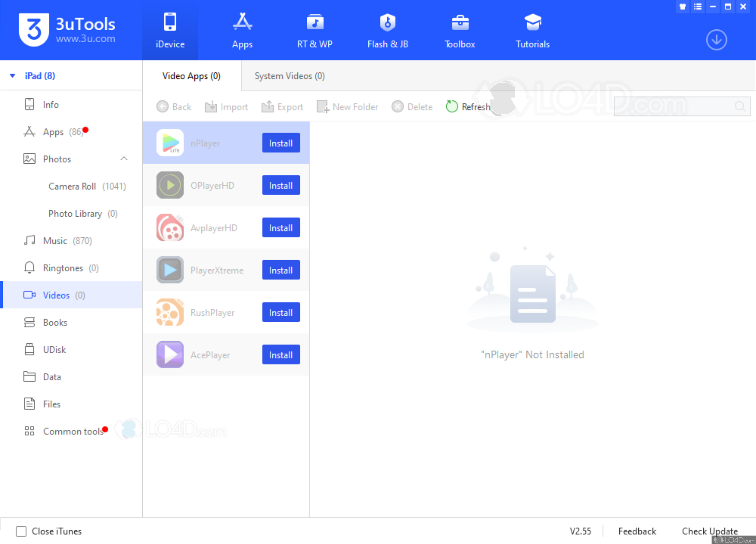Image resolution: width=756 pixels, height=544 pixels.
Task: Open Ringtones (0) in the sidebar
Action: click(x=71, y=268)
